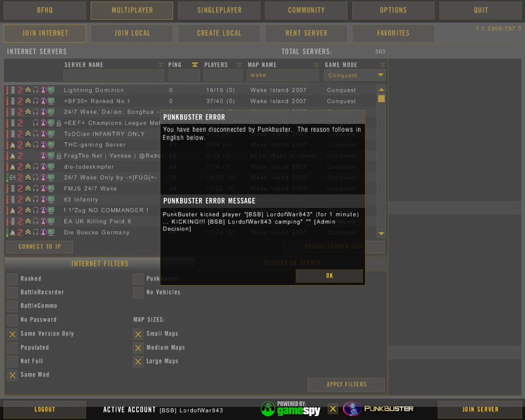
Task: Click the Map Name filter field containing wake
Action: [x=283, y=75]
